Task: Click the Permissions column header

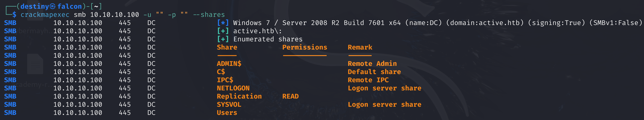Action: (305, 47)
